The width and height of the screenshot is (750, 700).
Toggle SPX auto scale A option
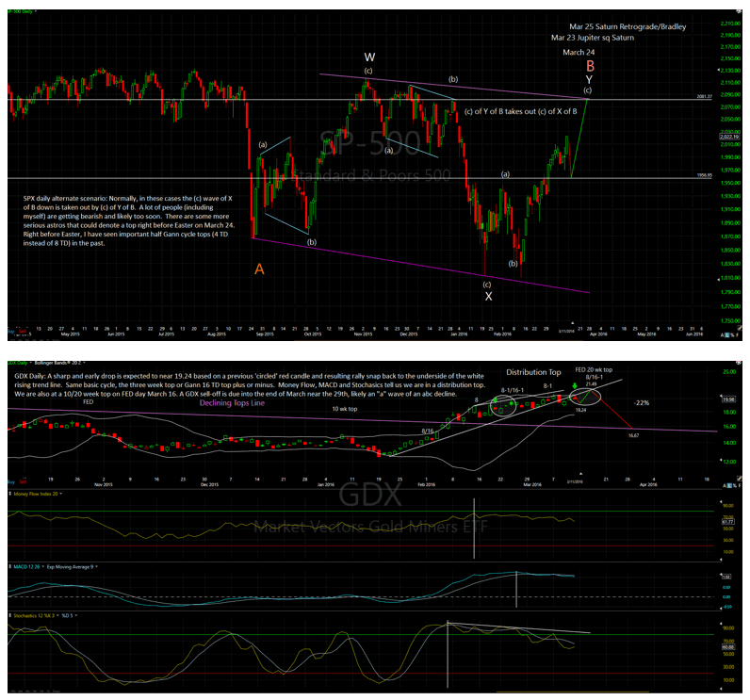723,335
